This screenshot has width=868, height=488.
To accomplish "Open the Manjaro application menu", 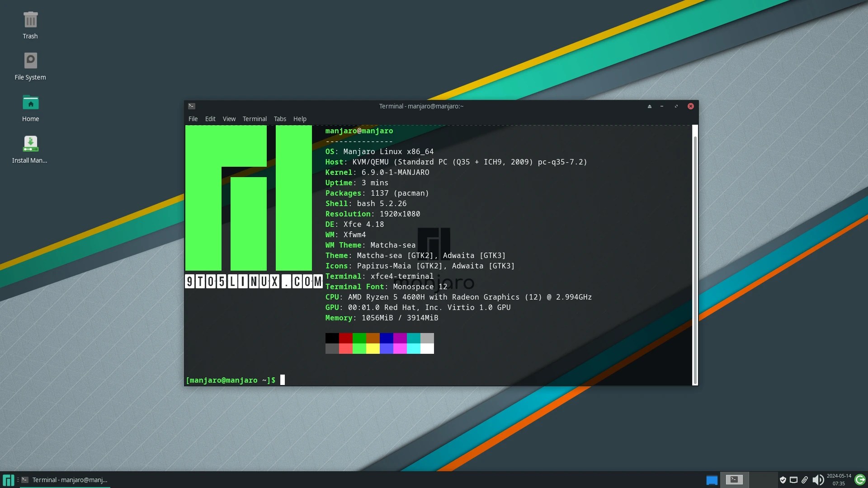I will point(8,480).
